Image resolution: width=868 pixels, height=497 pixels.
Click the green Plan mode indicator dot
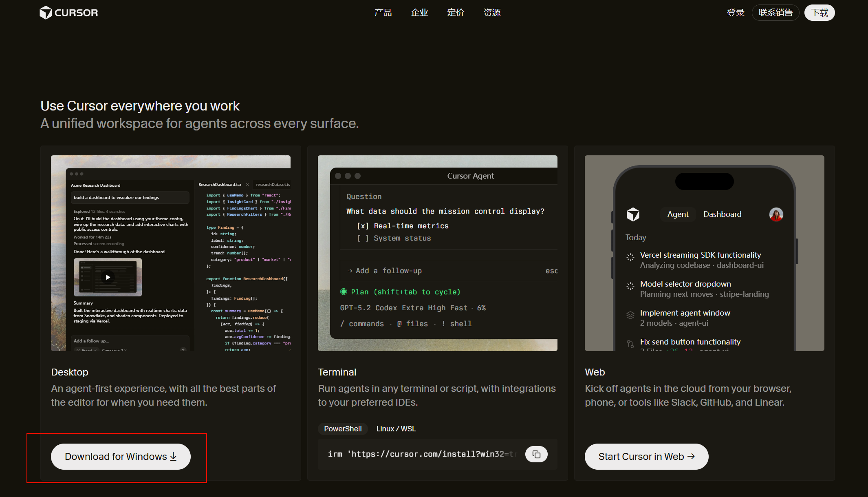click(344, 292)
